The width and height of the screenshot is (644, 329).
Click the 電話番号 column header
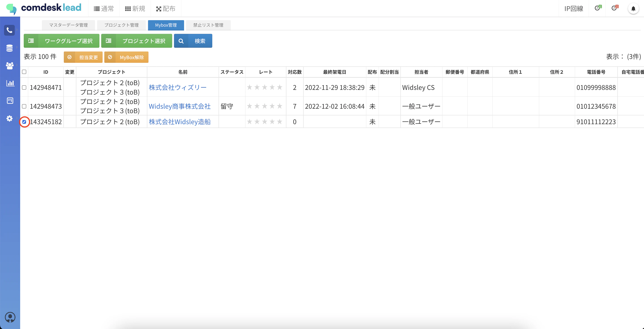coord(596,72)
